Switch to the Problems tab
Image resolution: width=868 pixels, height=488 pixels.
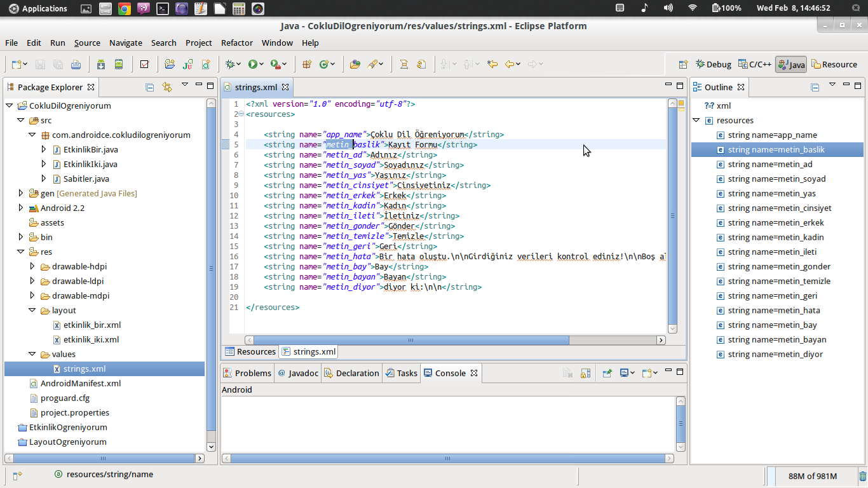pos(247,373)
